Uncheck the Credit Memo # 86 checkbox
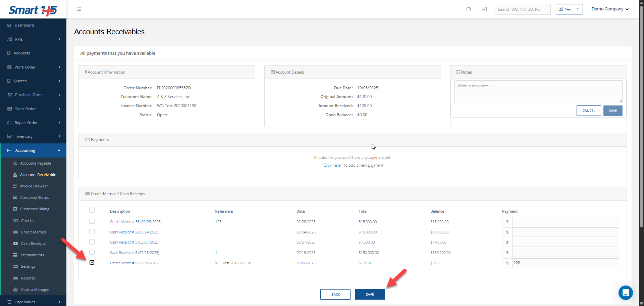Image resolution: width=644 pixels, height=306 pixels. tap(92, 262)
